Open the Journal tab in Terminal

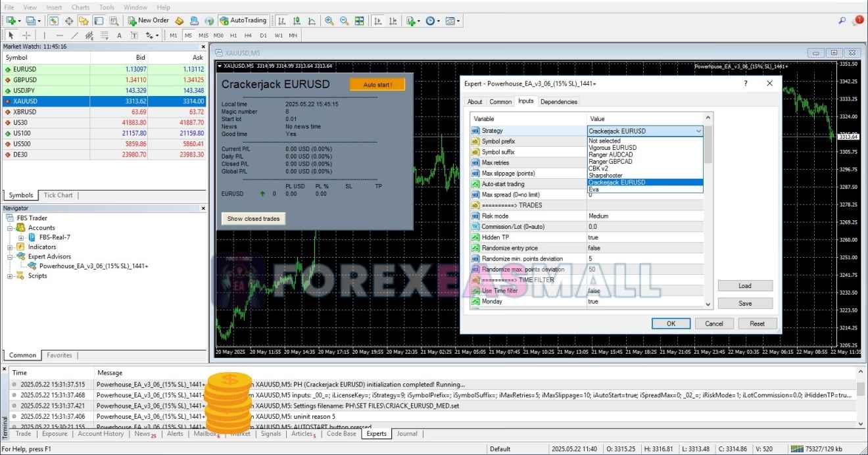407,434
